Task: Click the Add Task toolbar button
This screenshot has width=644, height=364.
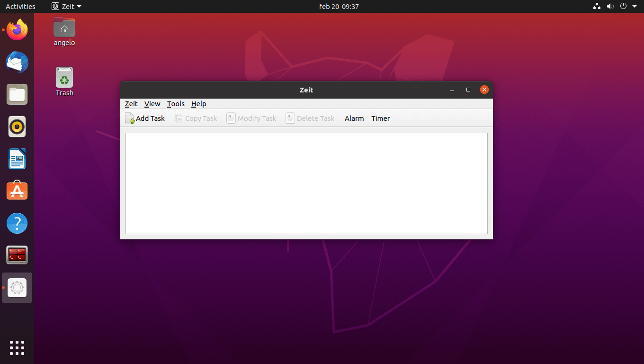Action: tap(145, 118)
